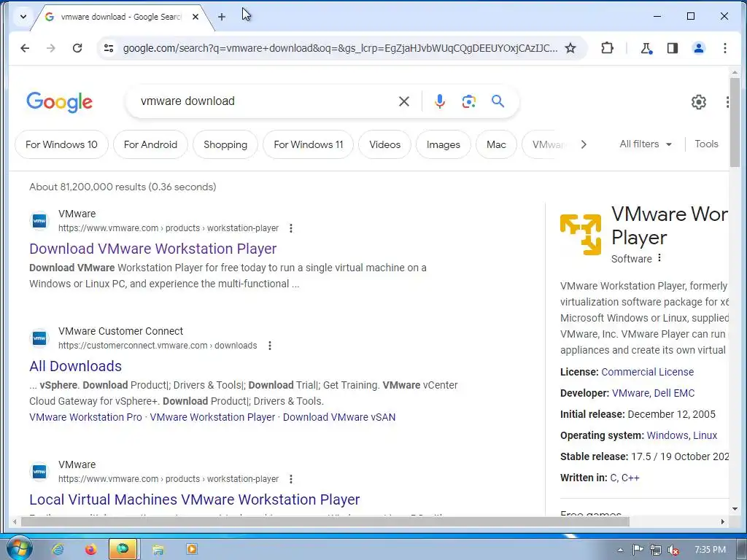This screenshot has height=560, width=747.
Task: Click the Windows operating system link
Action: tap(667, 435)
